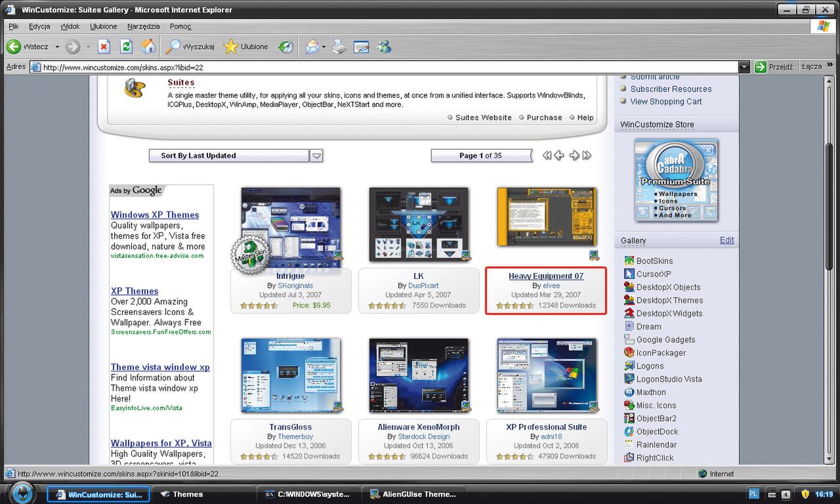The height and width of the screenshot is (504, 840).
Task: Click the Premium Suite store banner
Action: [677, 180]
